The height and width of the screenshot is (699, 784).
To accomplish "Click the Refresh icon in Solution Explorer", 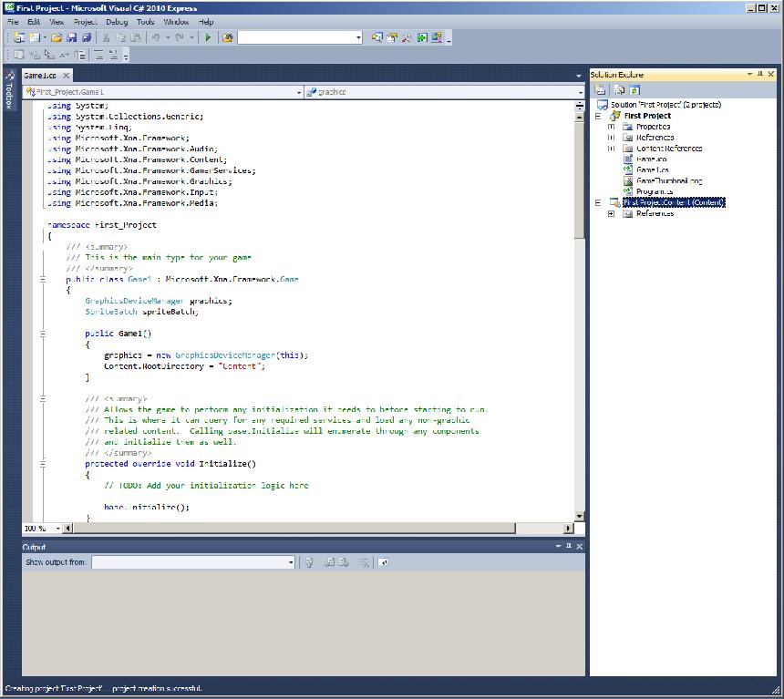I will coord(634,90).
